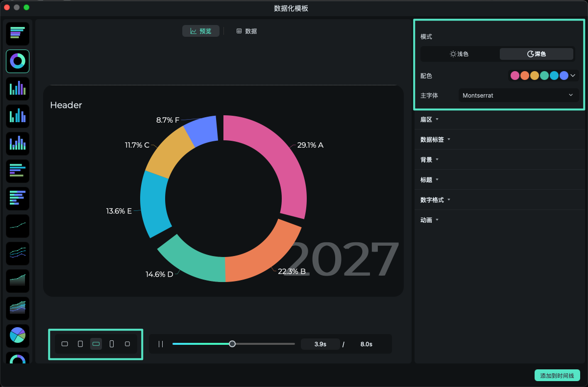The image size is (588, 387).
Task: Pause playback with the pause control
Action: 160,344
